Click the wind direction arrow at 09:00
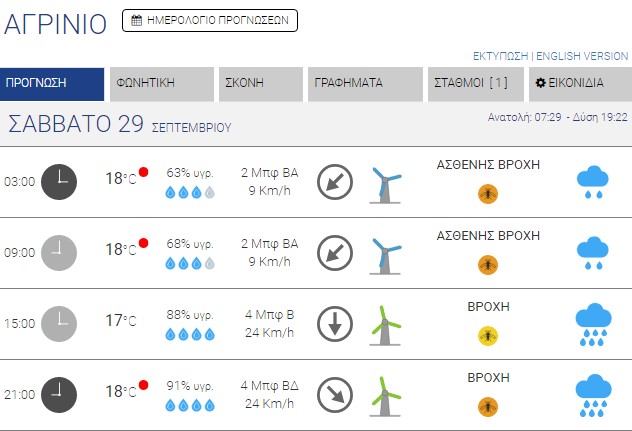 point(335,253)
